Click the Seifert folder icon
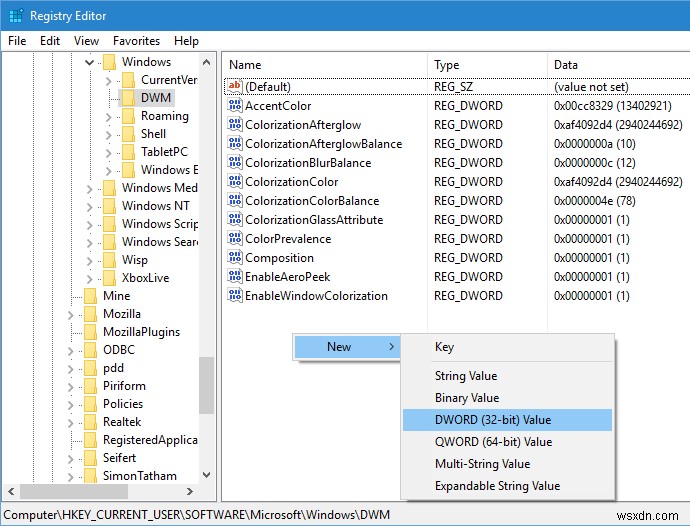 click(x=90, y=458)
